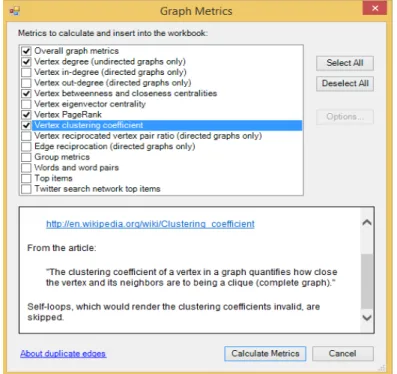Enable Vertex out-degree (directed graphs only)
The height and width of the screenshot is (374, 397).
26,83
